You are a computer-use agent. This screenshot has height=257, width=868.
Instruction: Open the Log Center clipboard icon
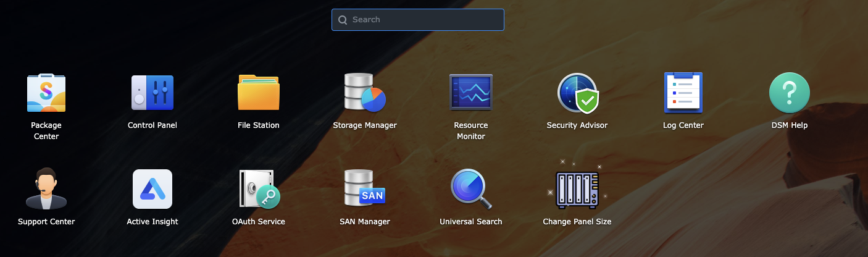coord(683,93)
